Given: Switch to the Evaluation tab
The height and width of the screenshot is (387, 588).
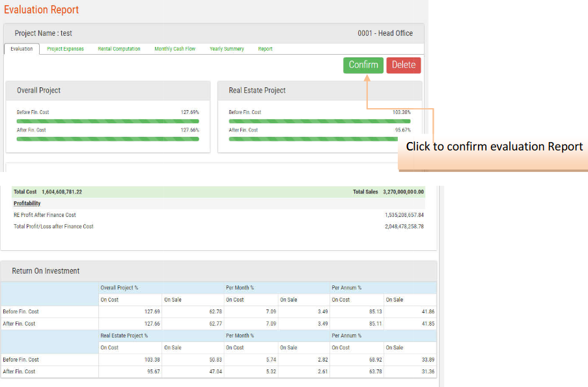Looking at the screenshot, I should pyautogui.click(x=21, y=49).
